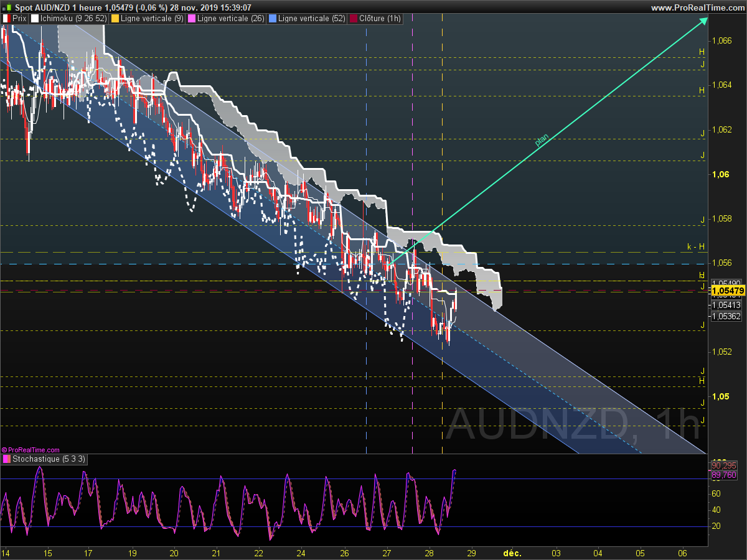Click date 03 on the time axis
The image size is (747, 560).
[x=556, y=553]
